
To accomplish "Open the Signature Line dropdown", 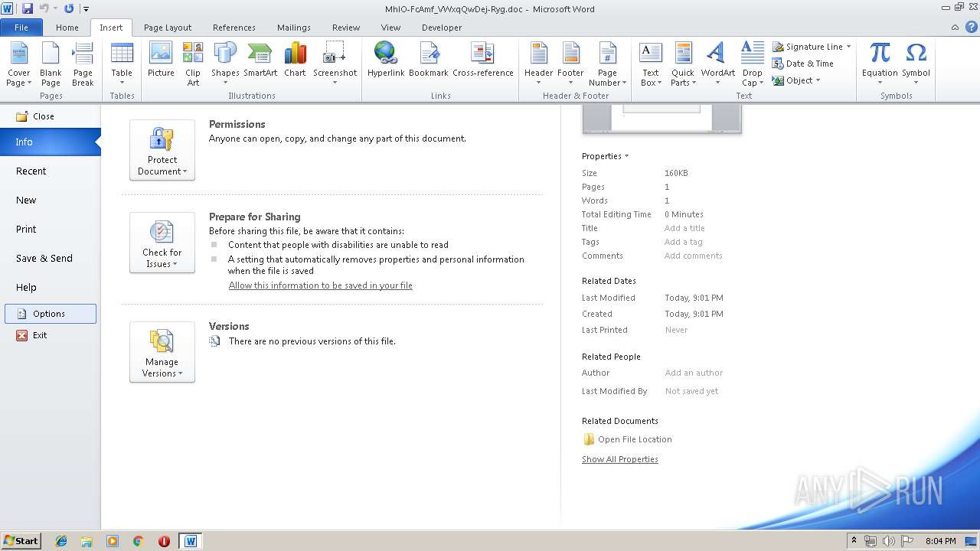I will coord(848,47).
